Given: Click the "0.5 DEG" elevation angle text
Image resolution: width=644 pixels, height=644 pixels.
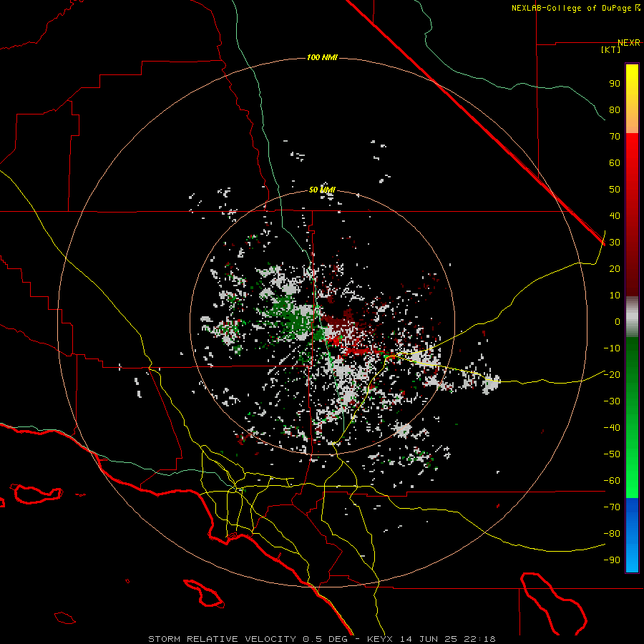Looking at the screenshot, I should (326, 639).
